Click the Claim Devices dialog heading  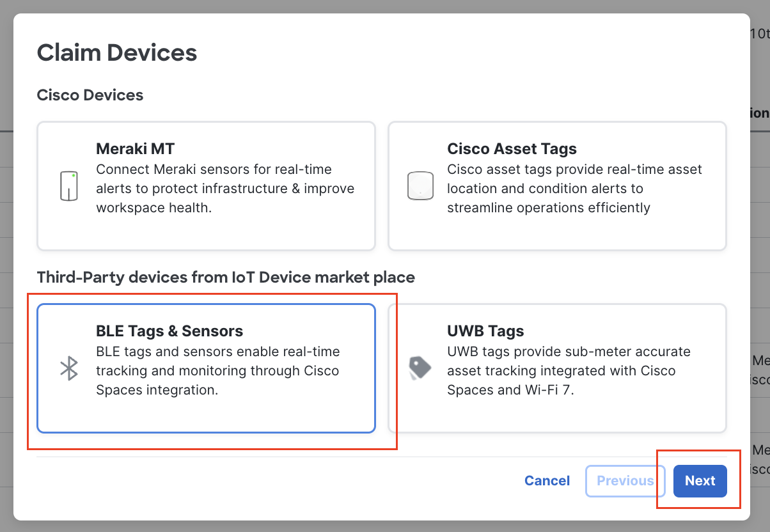click(117, 52)
